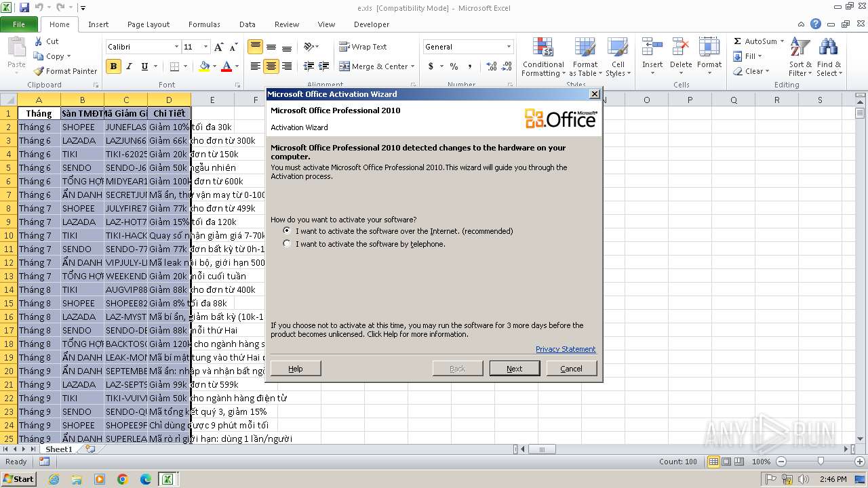Click Decrease Indent icon

click(309, 66)
